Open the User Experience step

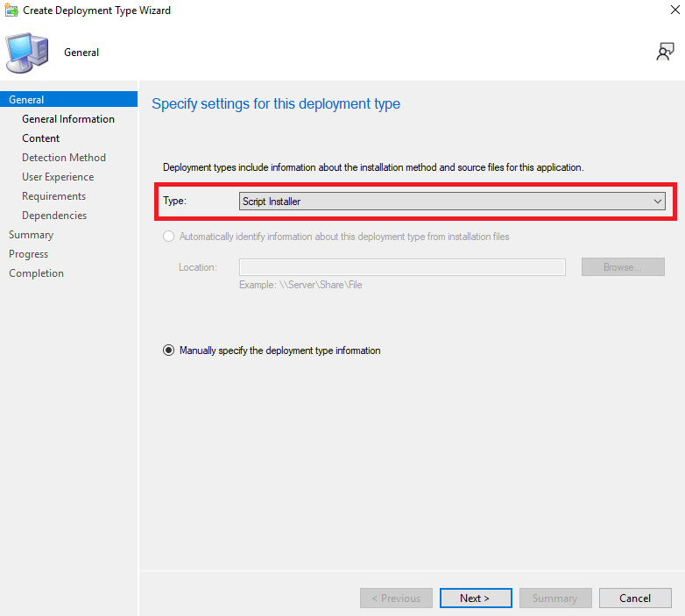click(58, 177)
